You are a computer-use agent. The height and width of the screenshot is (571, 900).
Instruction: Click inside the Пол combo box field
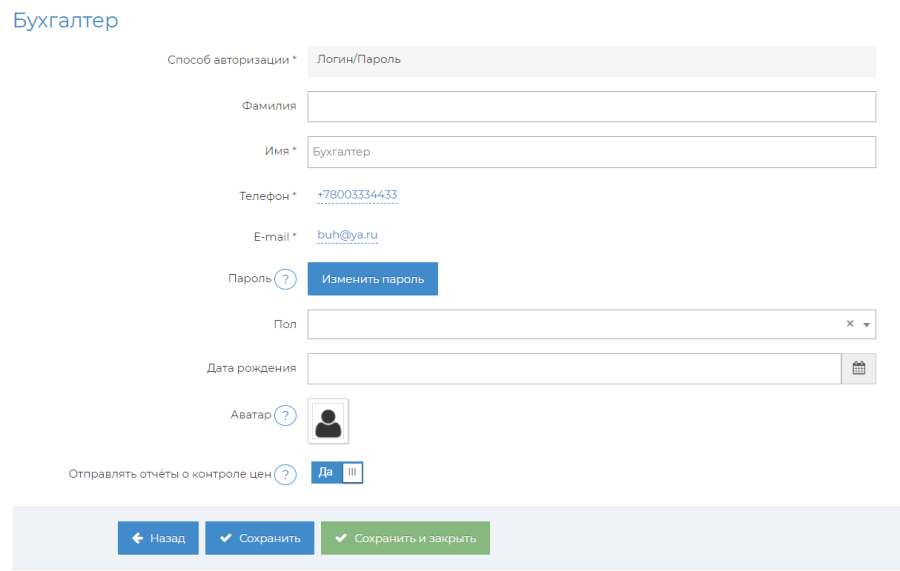coord(570,324)
